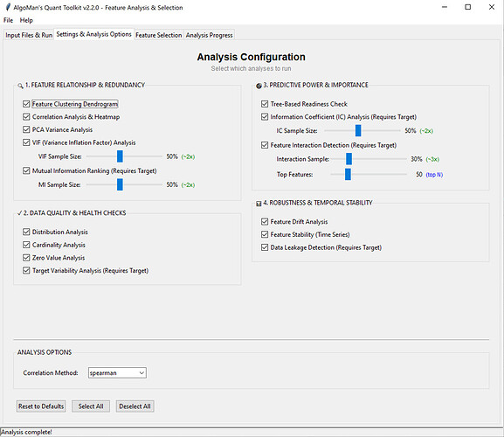Toggle Distribution Analysis checkbox
504x437 pixels.
[x=26, y=232]
